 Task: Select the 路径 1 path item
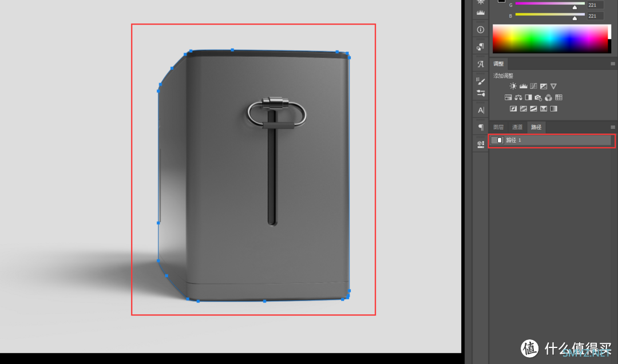click(551, 140)
